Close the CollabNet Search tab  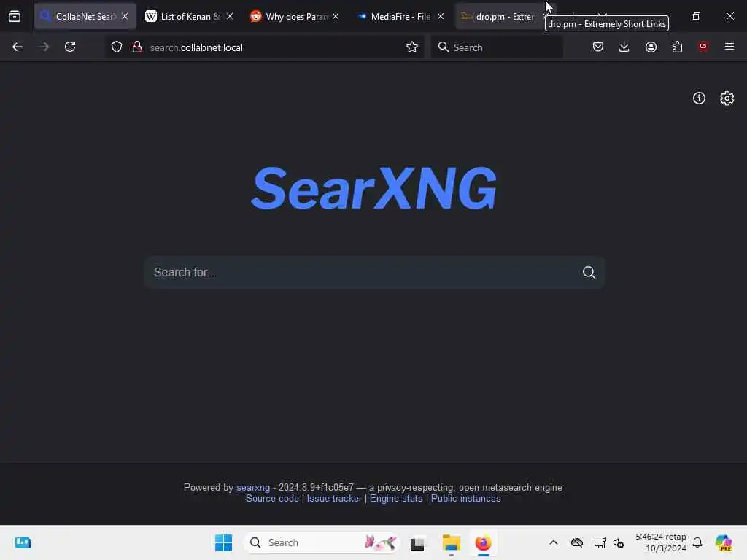tap(125, 17)
